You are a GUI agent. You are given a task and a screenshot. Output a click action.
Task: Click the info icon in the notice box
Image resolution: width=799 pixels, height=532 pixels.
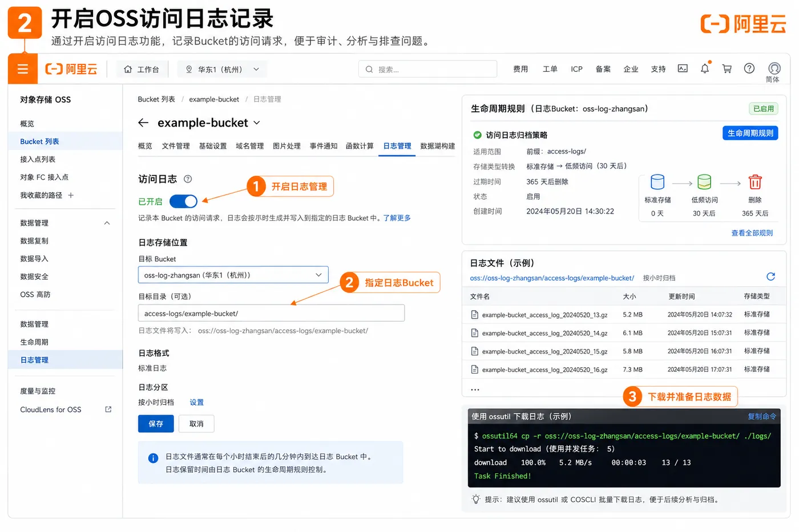[153, 458]
